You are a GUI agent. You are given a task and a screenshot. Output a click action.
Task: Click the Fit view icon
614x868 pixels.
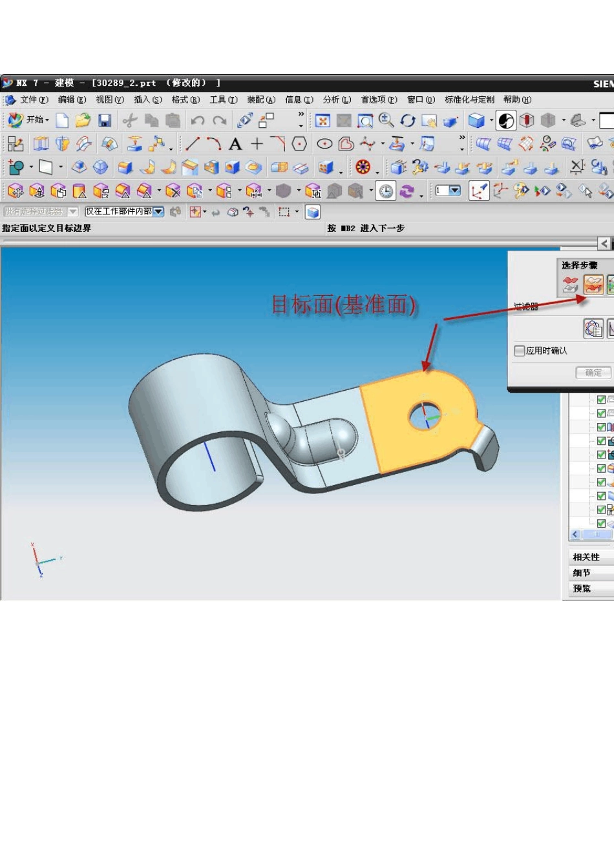(323, 121)
